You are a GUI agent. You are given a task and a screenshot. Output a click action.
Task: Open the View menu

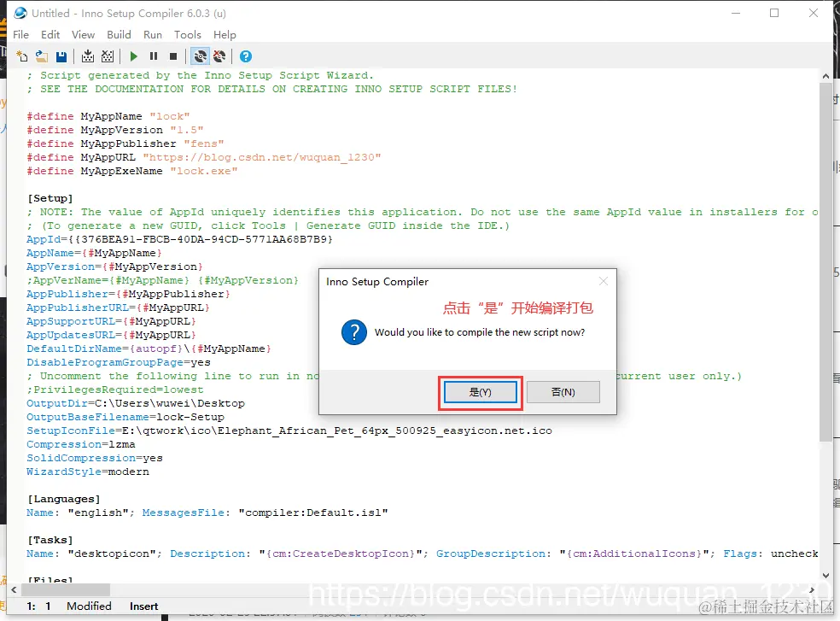pos(84,35)
